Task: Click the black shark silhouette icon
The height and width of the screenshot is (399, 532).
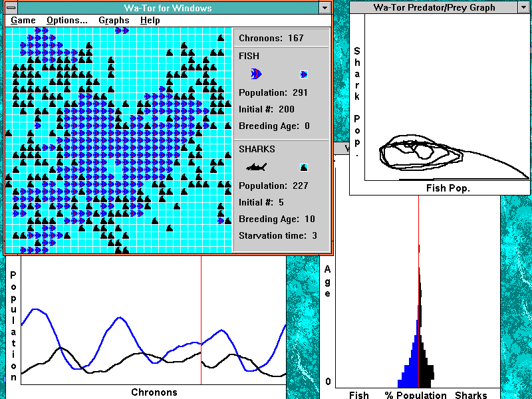Action: 257,167
